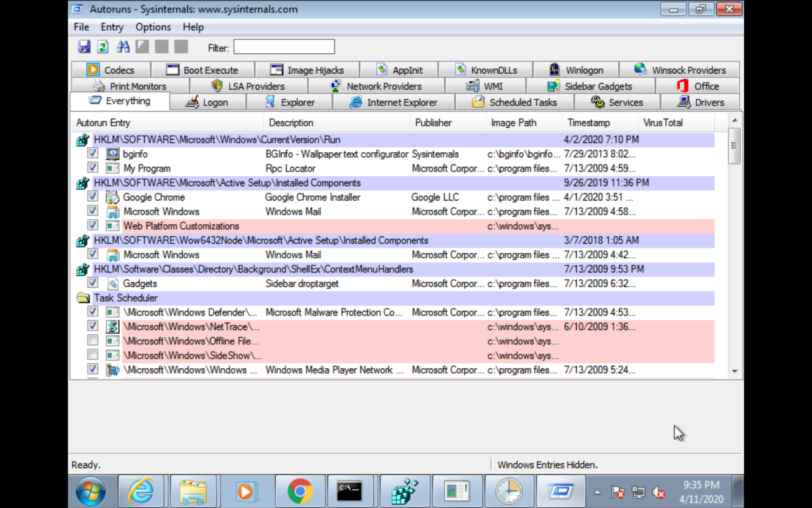The height and width of the screenshot is (508, 812).
Task: Click the Google Chrome entry icon
Action: tap(112, 197)
